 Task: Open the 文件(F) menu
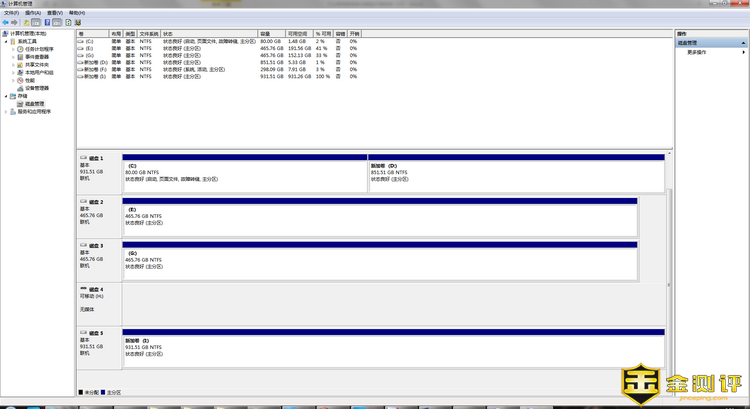click(x=11, y=12)
